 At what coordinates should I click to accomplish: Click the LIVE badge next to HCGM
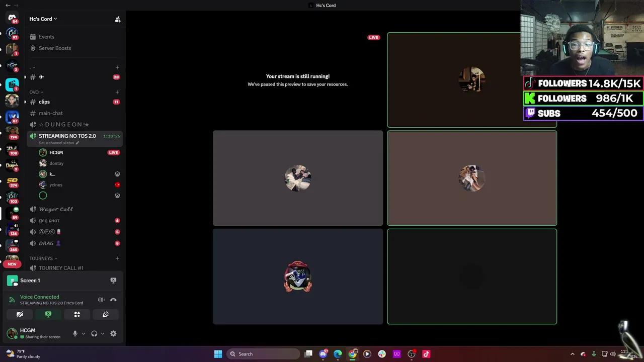click(113, 152)
